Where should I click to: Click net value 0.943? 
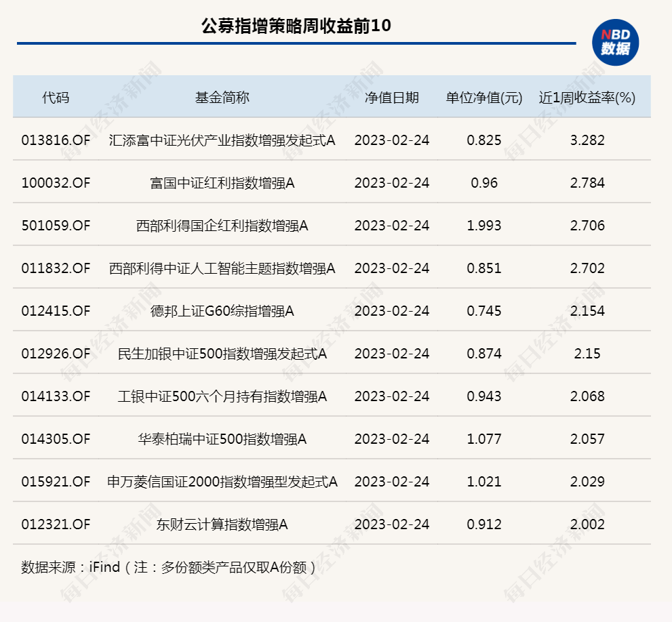coord(484,396)
